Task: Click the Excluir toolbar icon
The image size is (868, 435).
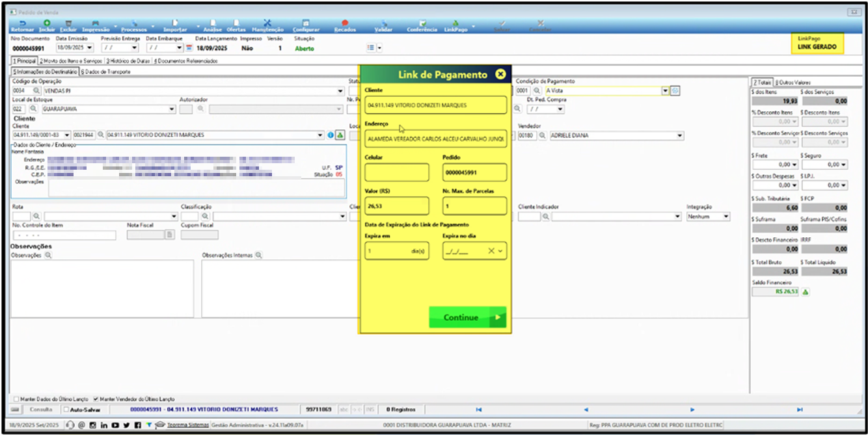Action: (x=68, y=25)
